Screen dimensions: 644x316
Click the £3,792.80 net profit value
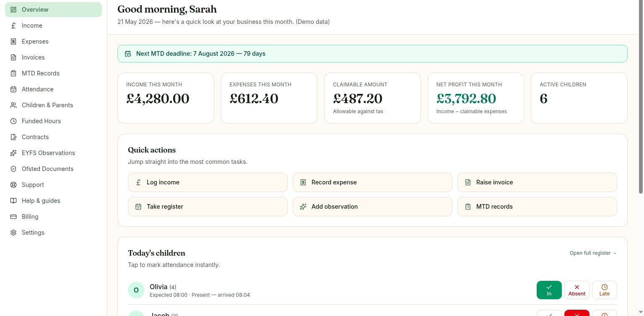(466, 98)
